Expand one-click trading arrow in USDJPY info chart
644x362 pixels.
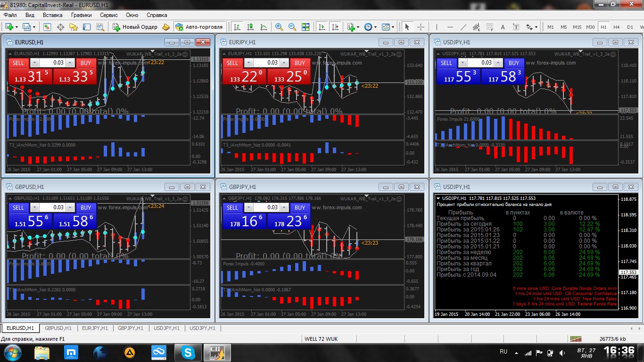click(x=438, y=198)
